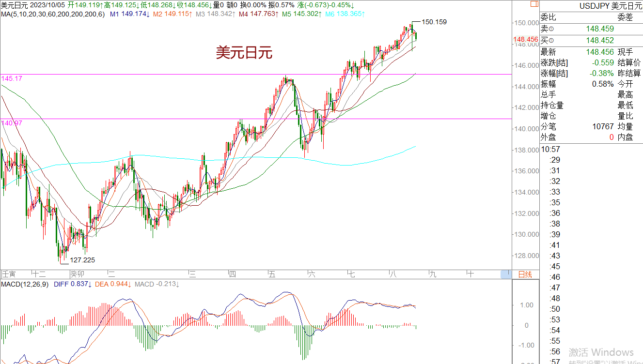The width and height of the screenshot is (643, 364).
Task: Click the DEA 0.944 value
Action: point(112,284)
